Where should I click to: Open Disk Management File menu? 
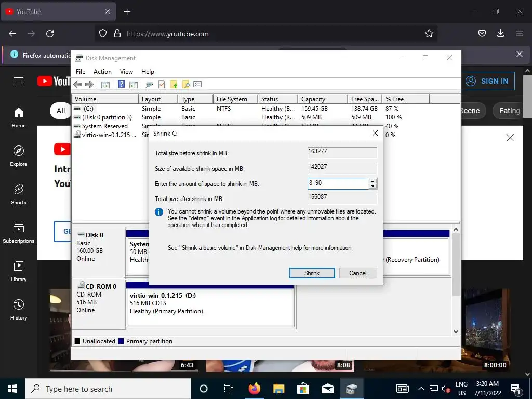point(81,72)
